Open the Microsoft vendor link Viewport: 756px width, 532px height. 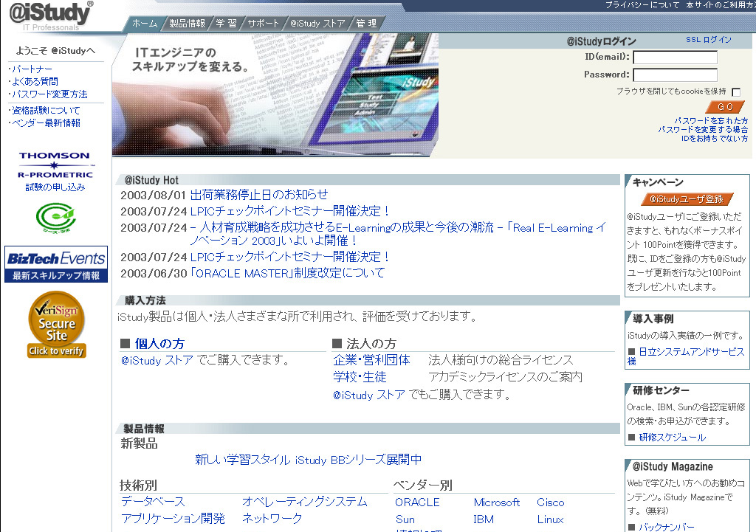point(497,502)
